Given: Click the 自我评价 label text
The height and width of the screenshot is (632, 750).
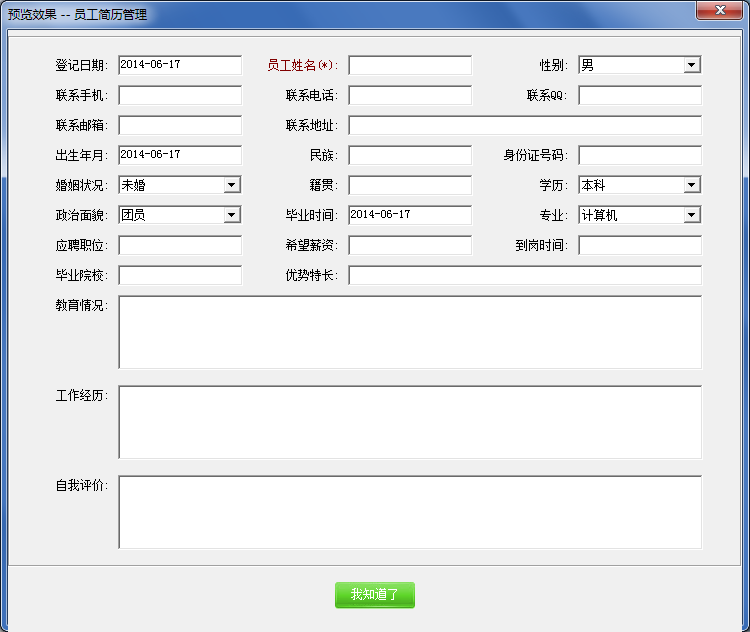Looking at the screenshot, I should 82,485.
